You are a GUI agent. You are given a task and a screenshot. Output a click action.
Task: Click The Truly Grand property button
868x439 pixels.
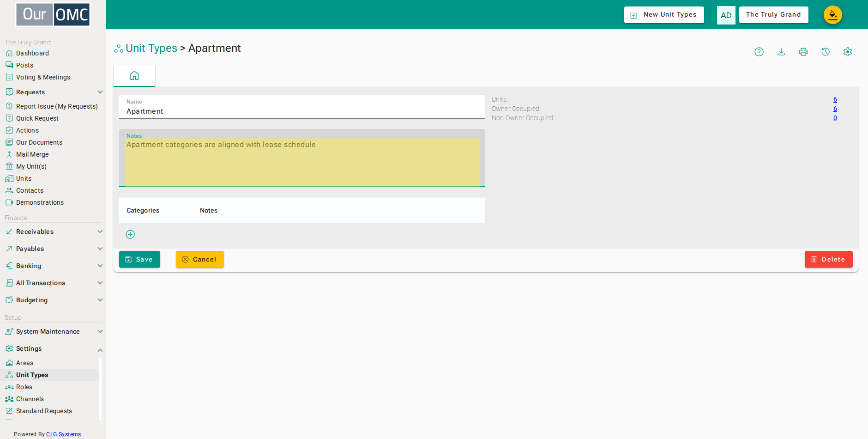coord(773,15)
